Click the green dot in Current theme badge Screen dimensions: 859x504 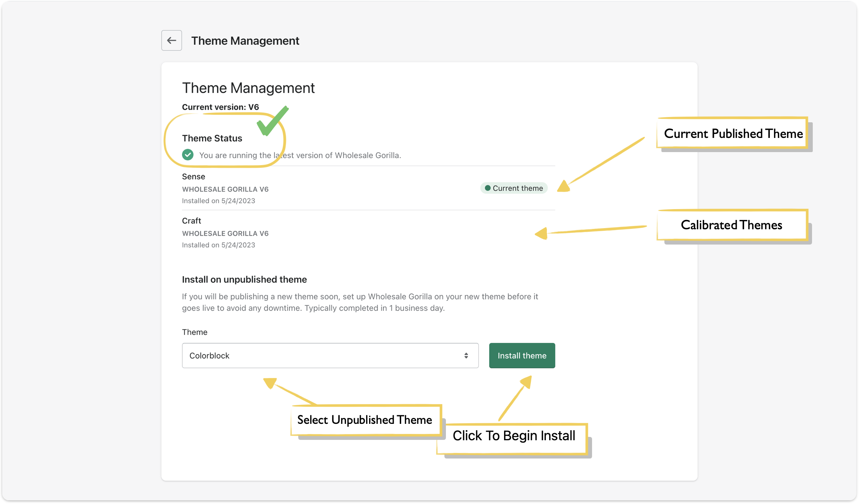tap(487, 188)
